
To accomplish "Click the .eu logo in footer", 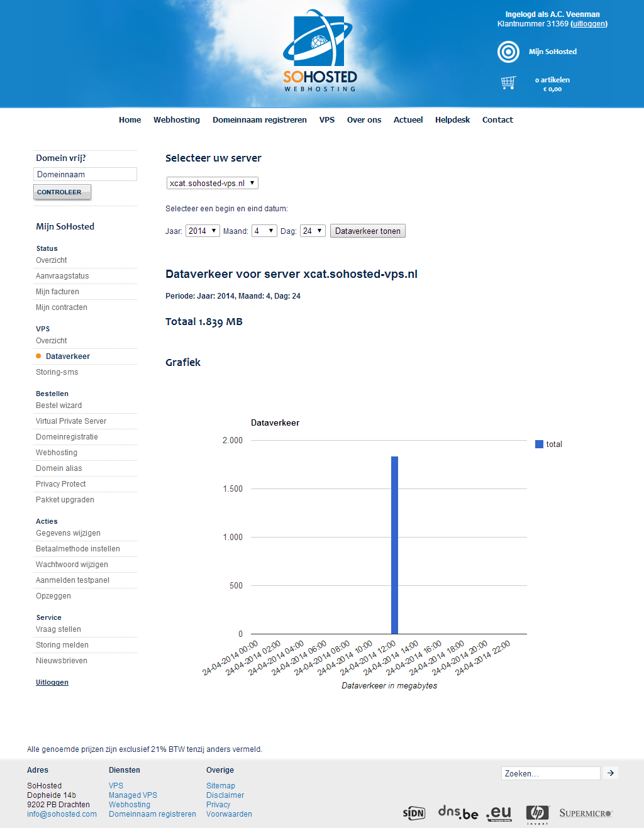I will pyautogui.click(x=499, y=812).
